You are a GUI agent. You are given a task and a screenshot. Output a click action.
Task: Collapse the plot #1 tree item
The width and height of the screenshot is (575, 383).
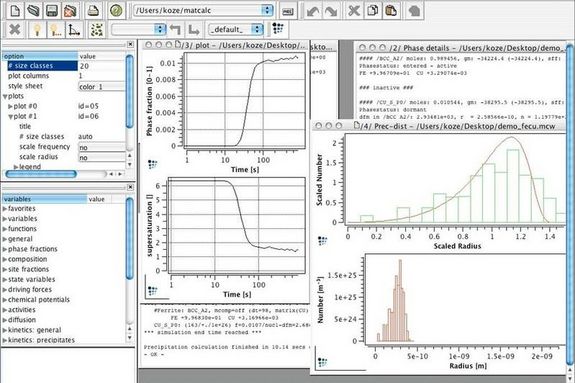tap(10, 117)
